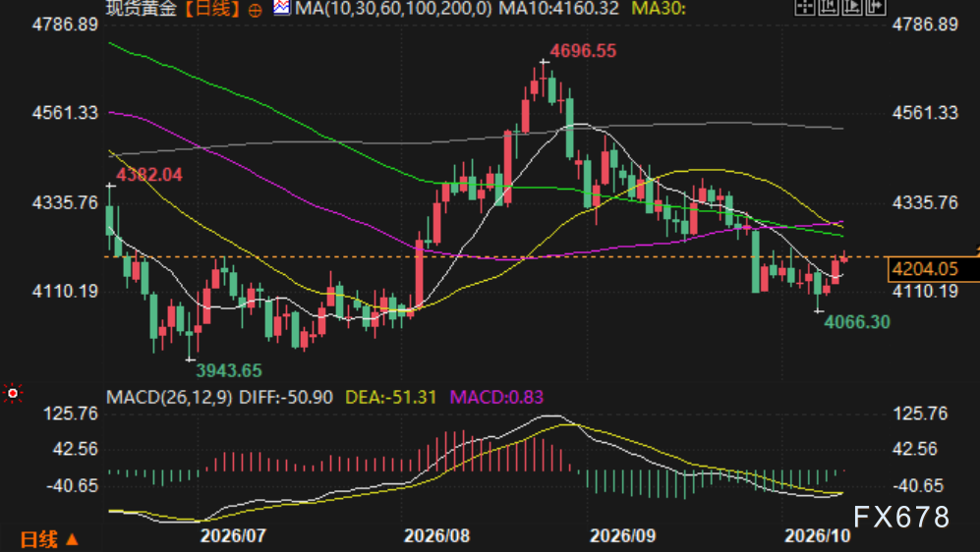Open the MA indicator chart icon

tap(282, 8)
